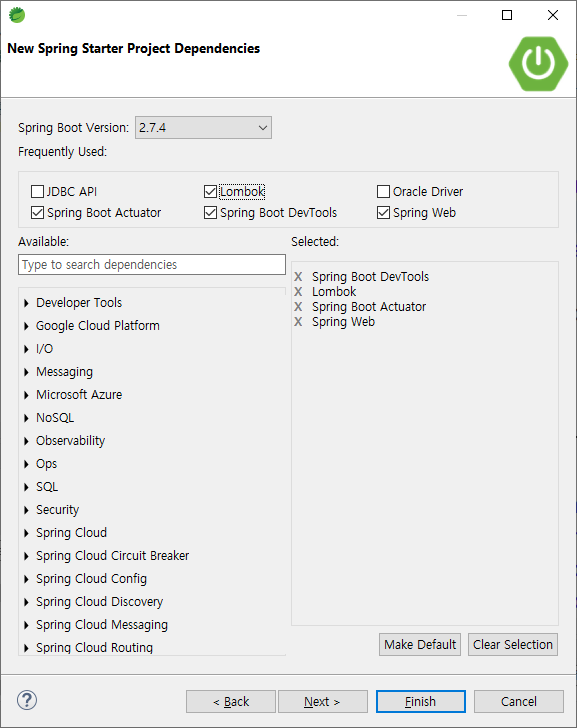Select the Spring Cloud Config item
577x728 pixels.
91,579
